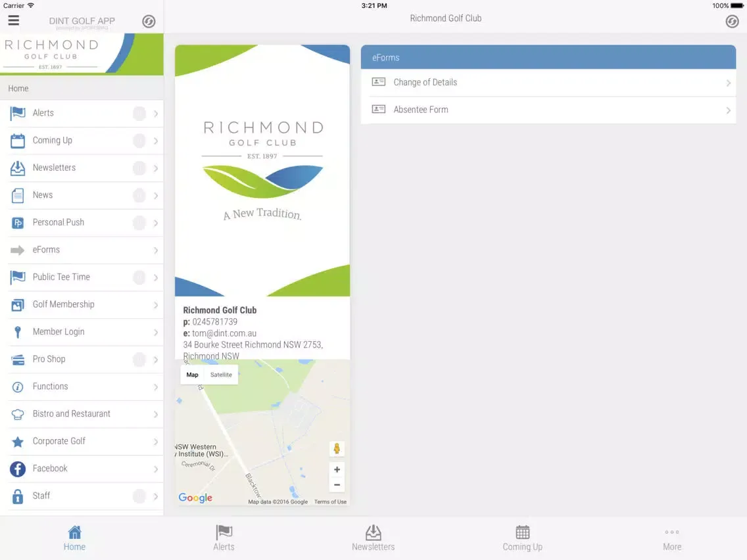Zoom out the map with minus button
Image resolution: width=747 pixels, height=560 pixels.
[x=337, y=485]
